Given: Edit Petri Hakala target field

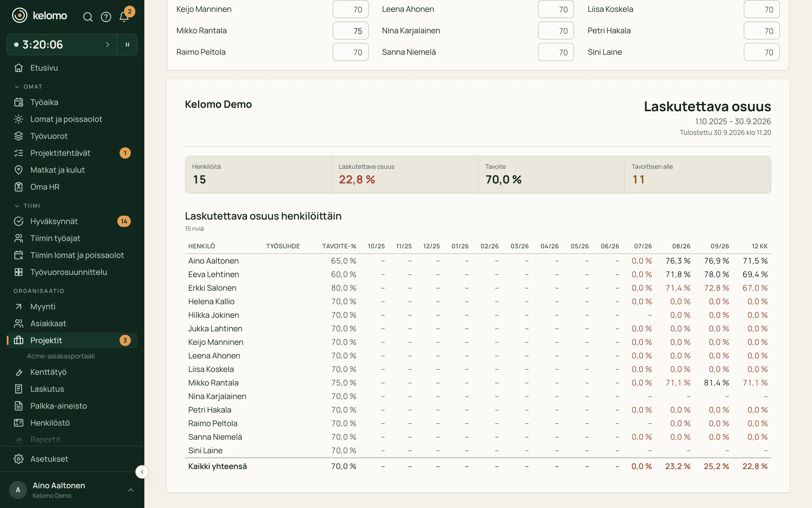Looking at the screenshot, I should coord(762,31).
